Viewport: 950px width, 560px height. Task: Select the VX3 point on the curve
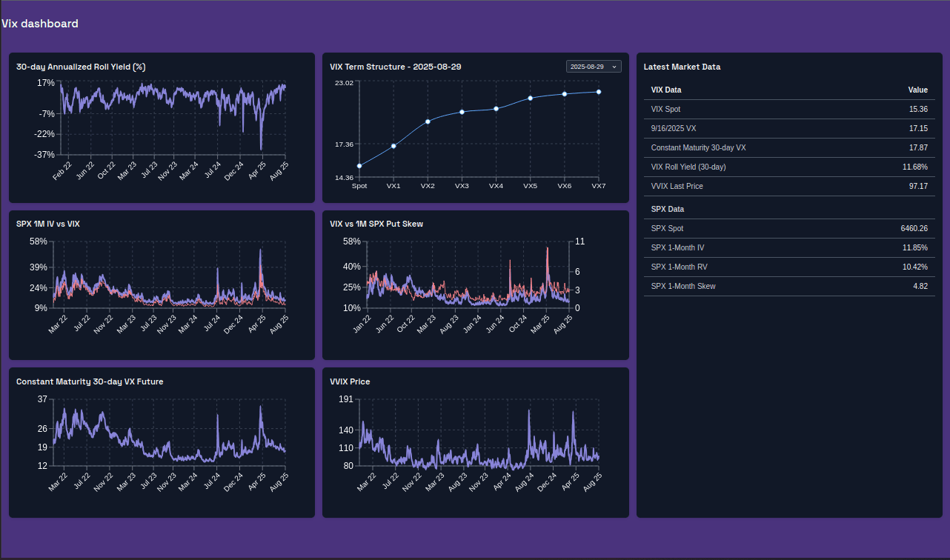462,112
